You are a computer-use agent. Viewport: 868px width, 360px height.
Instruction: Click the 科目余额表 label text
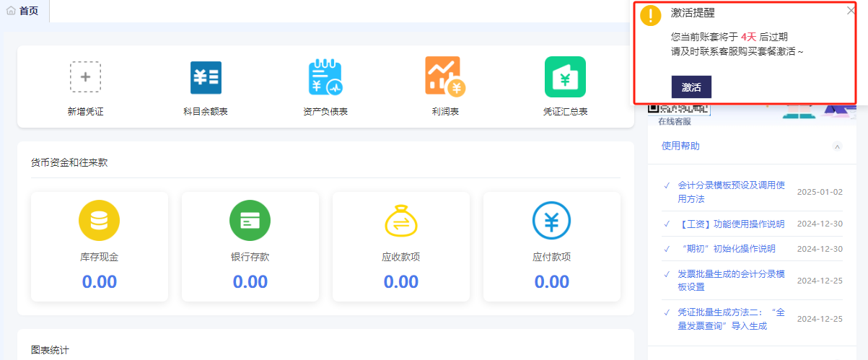(x=206, y=112)
